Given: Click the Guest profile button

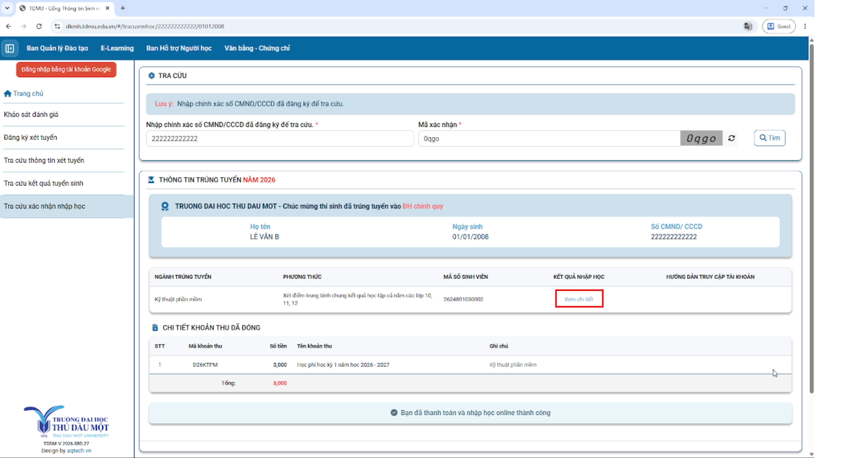Looking at the screenshot, I should point(779,26).
